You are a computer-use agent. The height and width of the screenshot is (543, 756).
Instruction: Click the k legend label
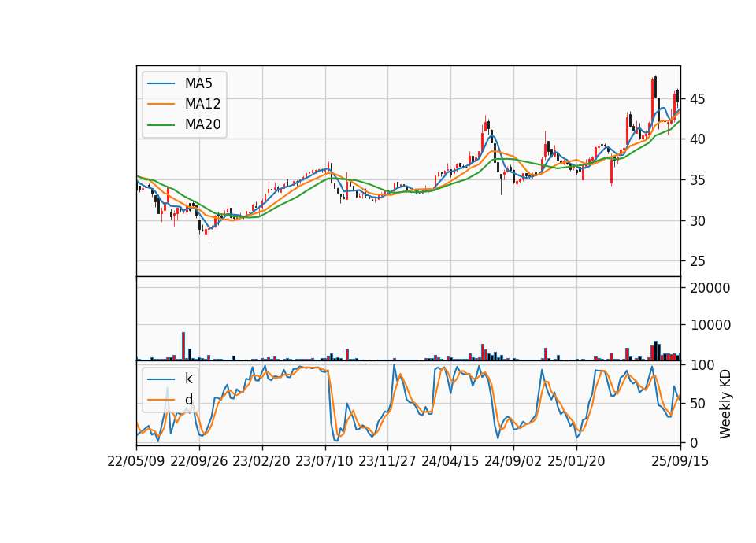pyautogui.click(x=188, y=379)
